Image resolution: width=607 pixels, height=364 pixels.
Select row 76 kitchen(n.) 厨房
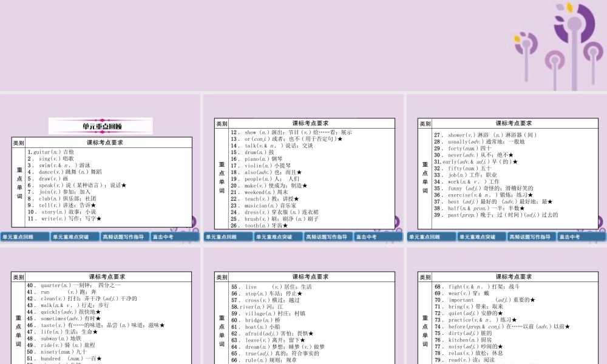pos(463,340)
